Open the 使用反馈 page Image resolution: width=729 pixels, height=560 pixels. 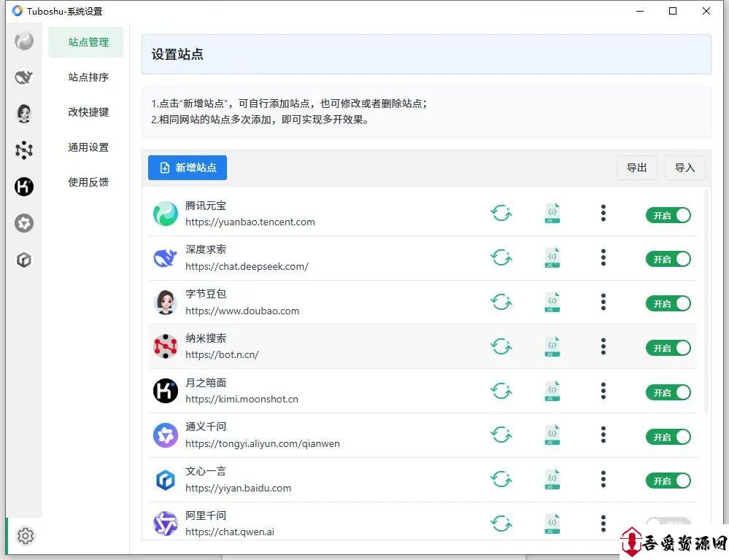pyautogui.click(x=88, y=182)
